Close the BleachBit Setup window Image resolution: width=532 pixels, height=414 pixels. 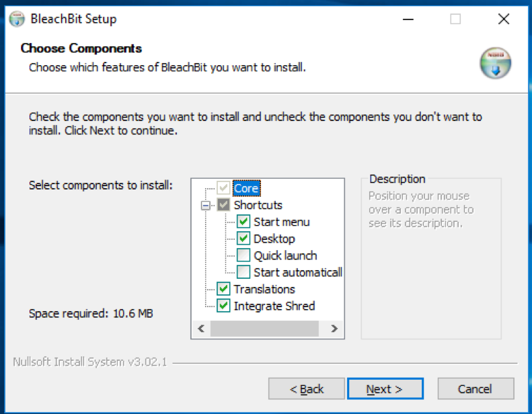tap(503, 19)
